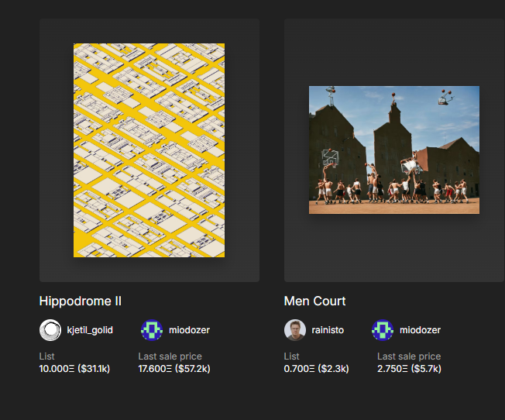Click Last sale price label under Hippodrome II

pos(170,356)
